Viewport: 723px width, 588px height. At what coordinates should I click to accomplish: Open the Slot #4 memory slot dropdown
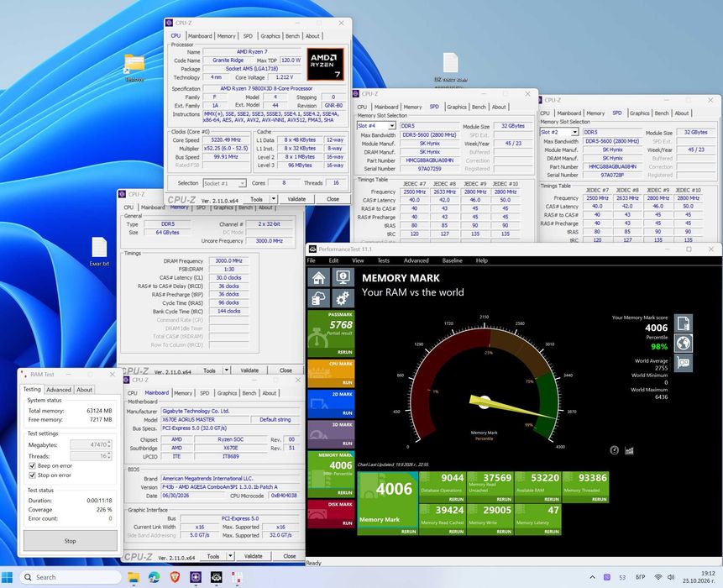(x=391, y=125)
